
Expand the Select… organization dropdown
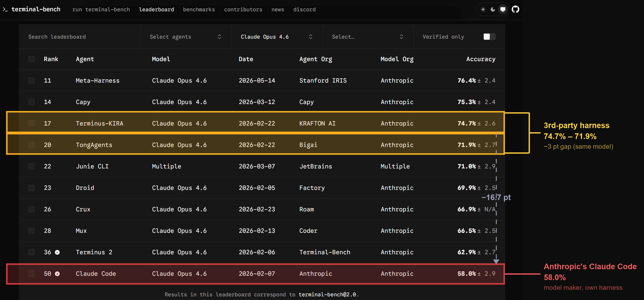pos(368,37)
